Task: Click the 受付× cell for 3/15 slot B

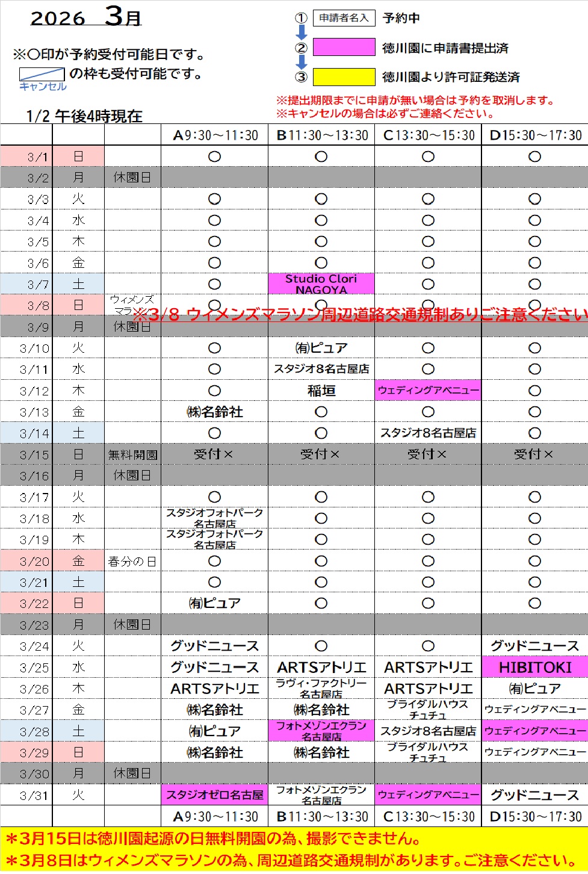Action: pyautogui.click(x=321, y=454)
